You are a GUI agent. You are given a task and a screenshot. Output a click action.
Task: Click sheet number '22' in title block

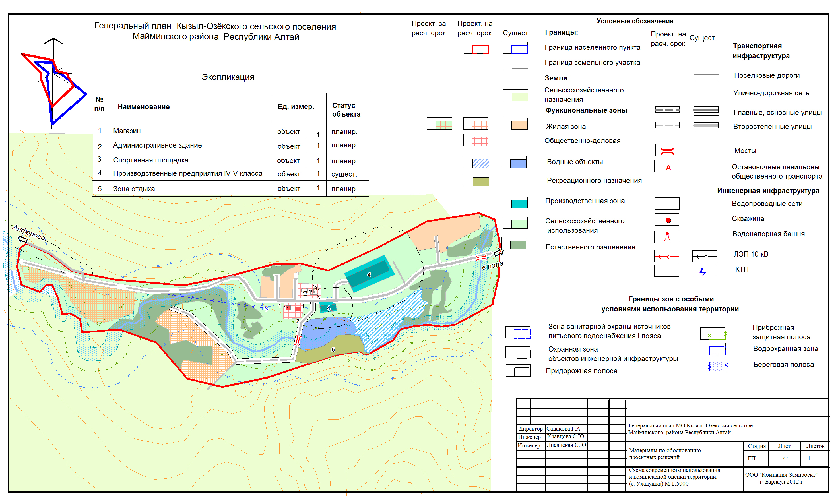pyautogui.click(x=785, y=459)
